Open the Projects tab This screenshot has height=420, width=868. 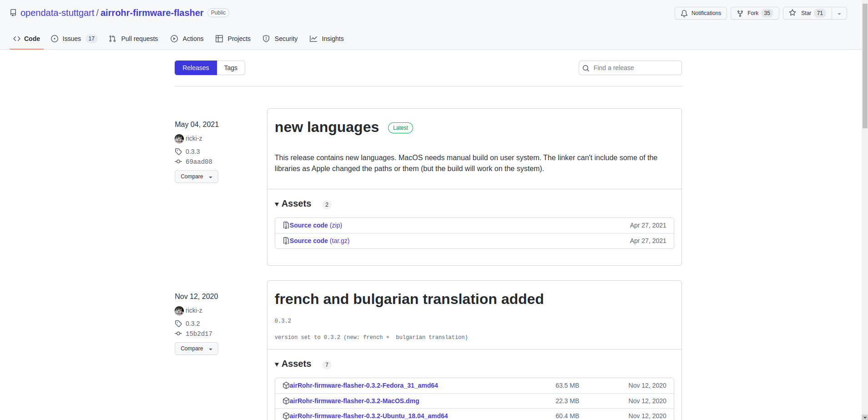[233, 39]
